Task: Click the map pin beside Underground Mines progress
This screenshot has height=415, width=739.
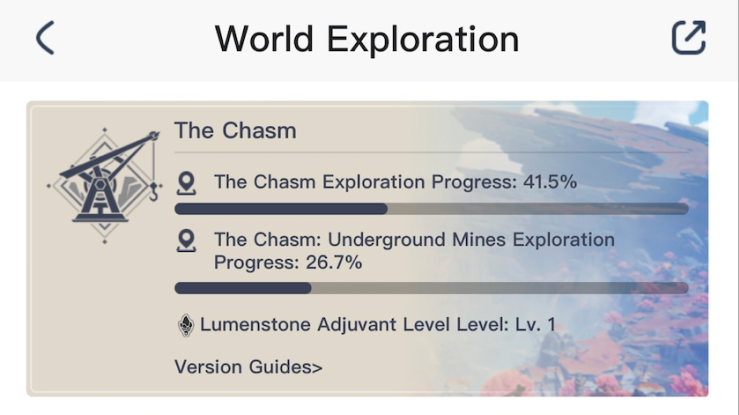Action: [186, 241]
